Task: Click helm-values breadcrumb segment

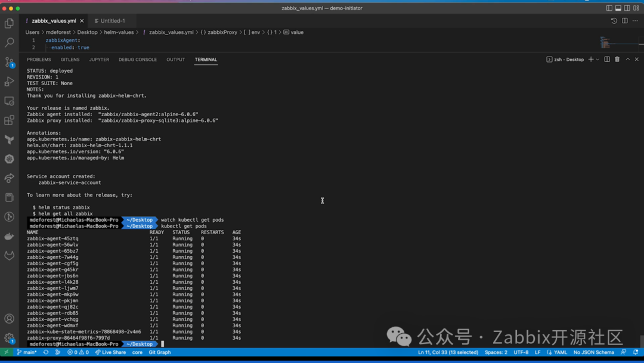Action: point(119,32)
